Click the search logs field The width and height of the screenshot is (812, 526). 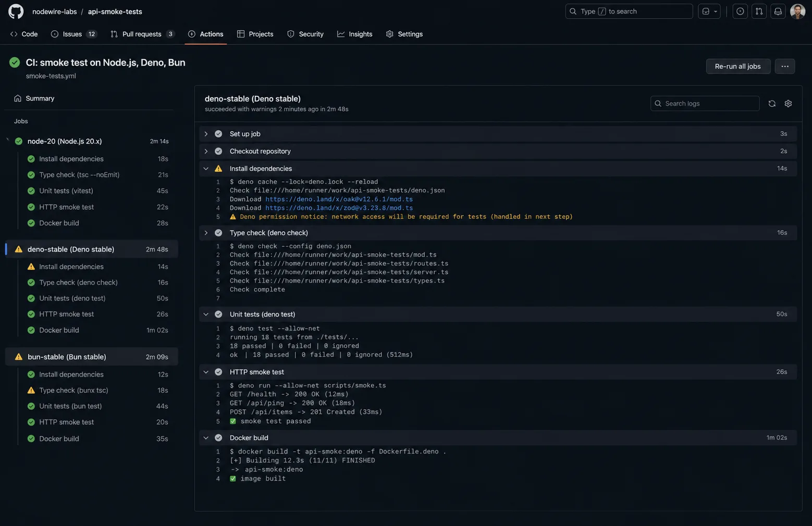(x=705, y=104)
